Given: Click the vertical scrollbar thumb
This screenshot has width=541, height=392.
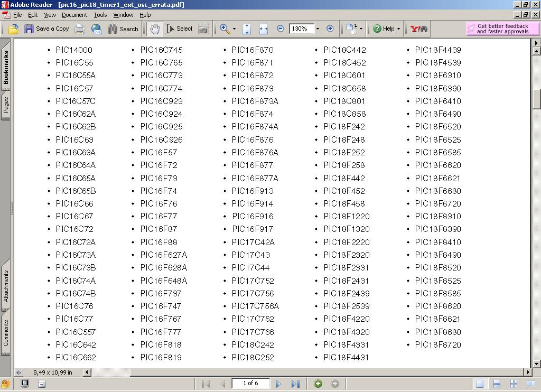Looking at the screenshot, I should (x=536, y=99).
